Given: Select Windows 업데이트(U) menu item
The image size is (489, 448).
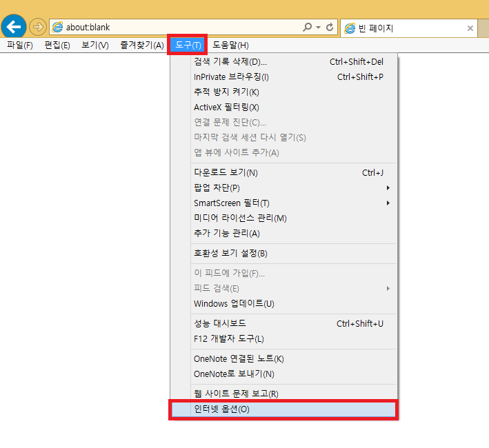Looking at the screenshot, I should 283,303.
